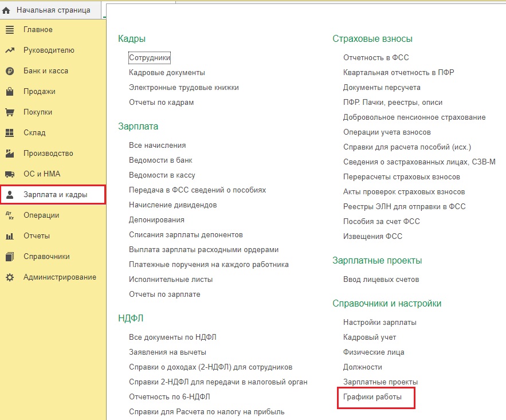Open Отчеты по зарплате
Screen dimensions: 506x420
(164, 295)
